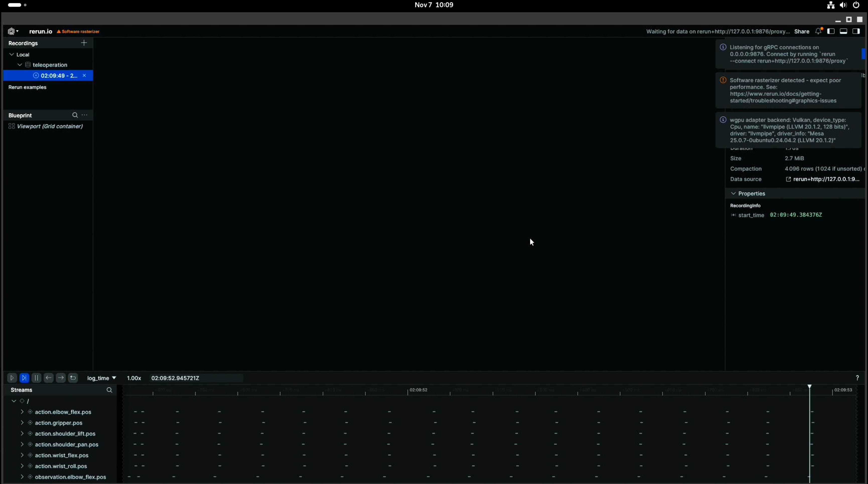868x484 pixels.
Task: Toggle the left panel visibility
Action: (831, 31)
